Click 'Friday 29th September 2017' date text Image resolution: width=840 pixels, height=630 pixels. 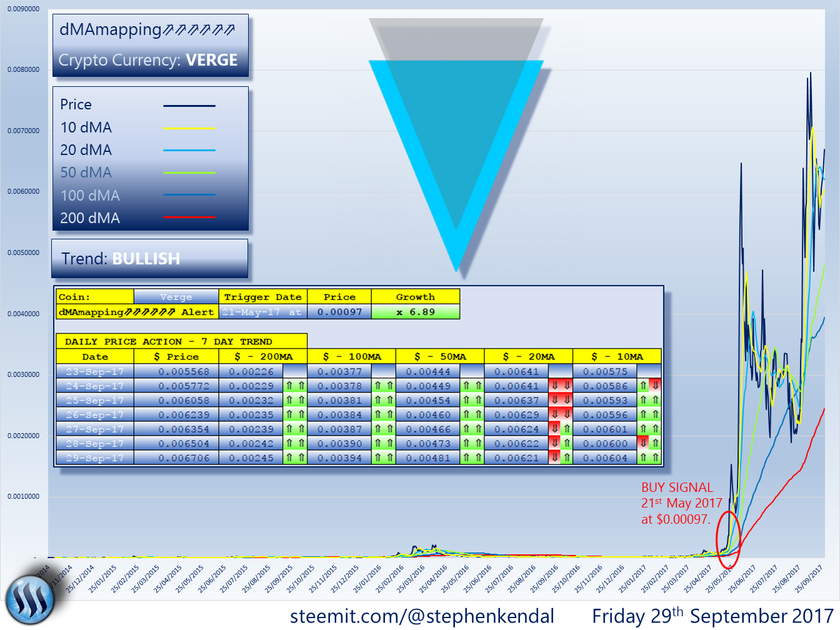coord(712,616)
